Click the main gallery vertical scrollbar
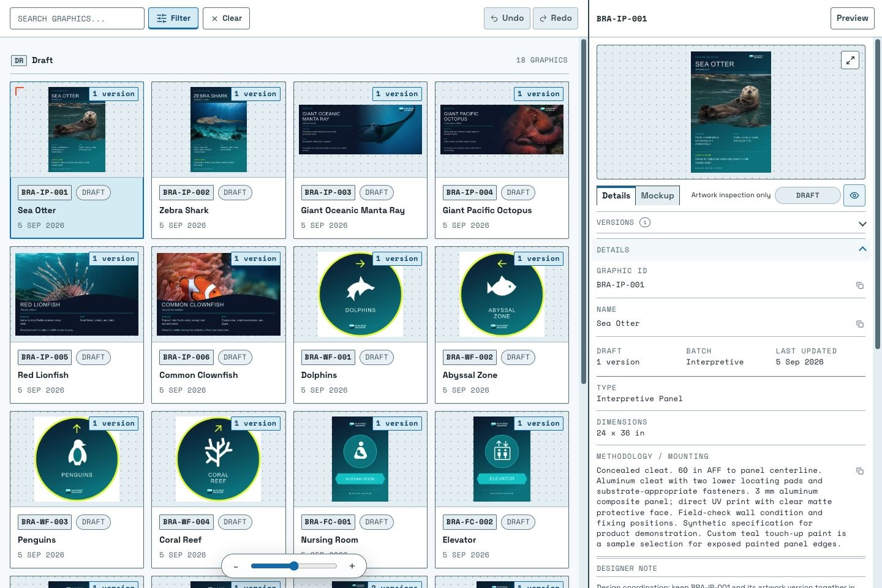This screenshot has width=882, height=588. point(584,211)
